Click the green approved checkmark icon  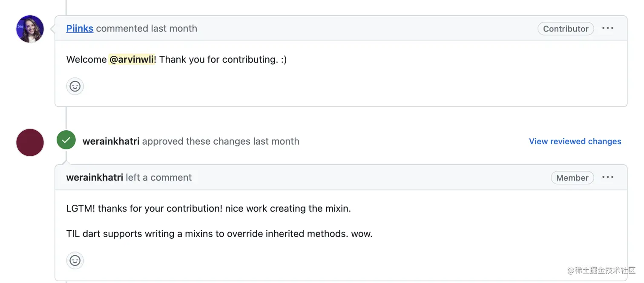point(66,140)
